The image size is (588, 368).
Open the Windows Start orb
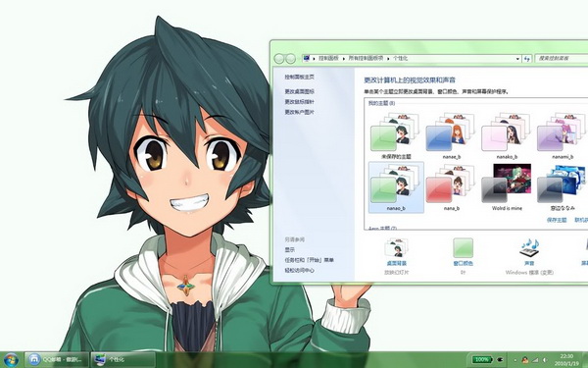pyautogui.click(x=11, y=360)
